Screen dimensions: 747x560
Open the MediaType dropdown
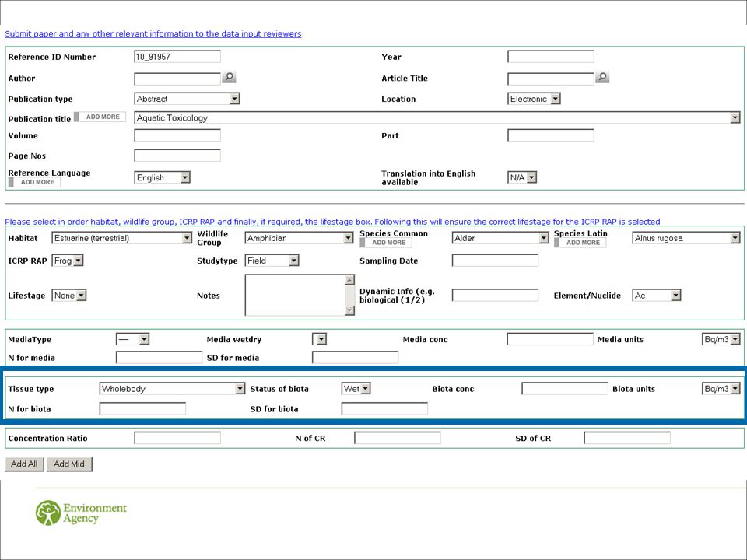tap(133, 339)
